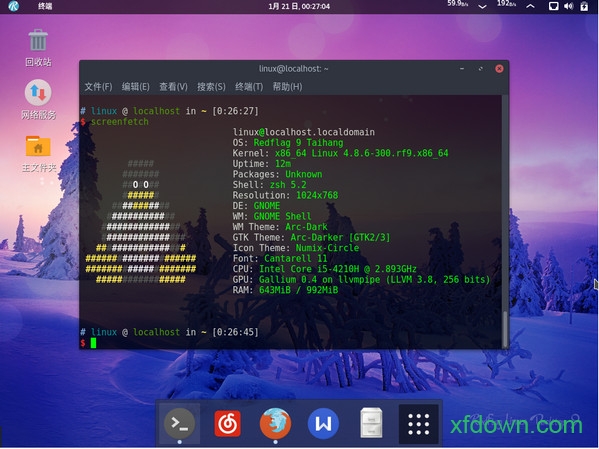Click the '[0:26:45]' prompt timestamp
Image resolution: width=599 pixels, height=449 pixels.
(x=235, y=332)
